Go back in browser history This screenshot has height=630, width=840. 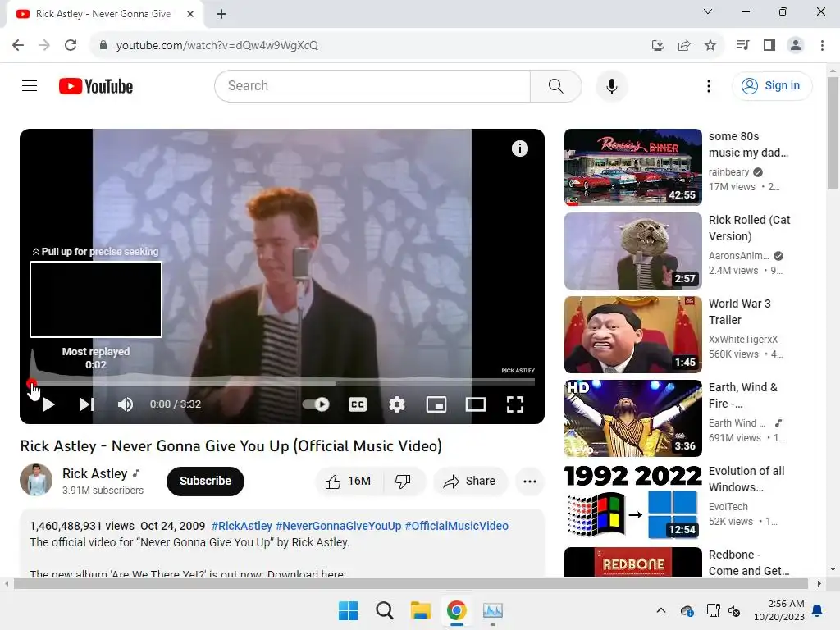18,45
